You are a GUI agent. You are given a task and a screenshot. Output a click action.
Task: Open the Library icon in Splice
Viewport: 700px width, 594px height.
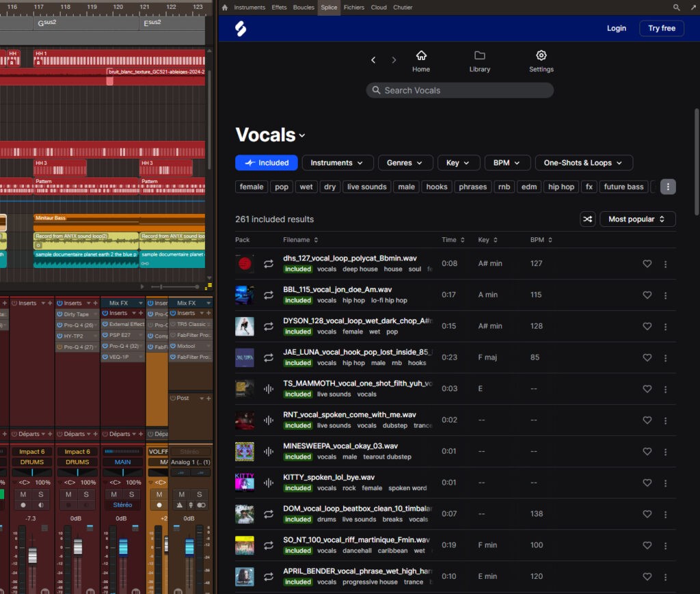pos(480,56)
